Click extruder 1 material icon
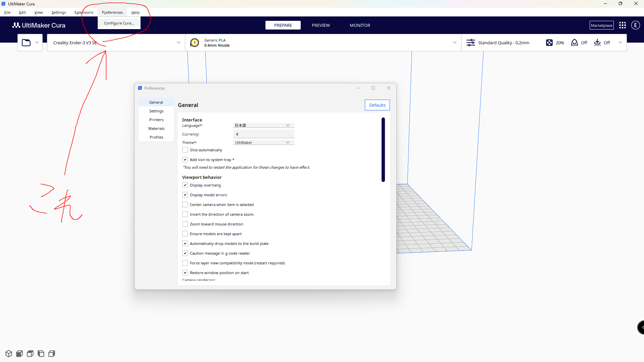This screenshot has height=362, width=644. click(195, 43)
